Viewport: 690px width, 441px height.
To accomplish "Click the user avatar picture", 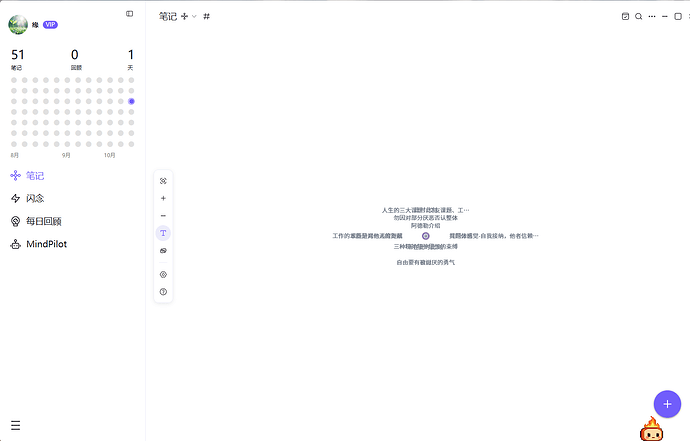I will click(18, 25).
